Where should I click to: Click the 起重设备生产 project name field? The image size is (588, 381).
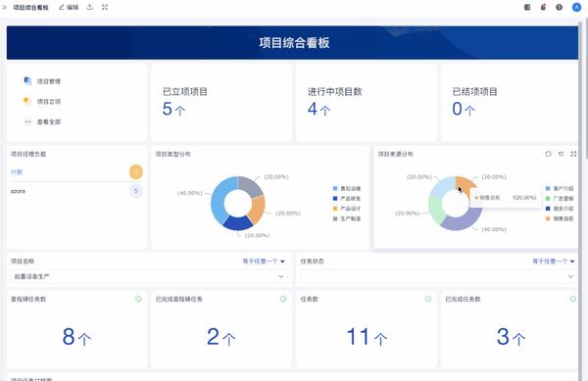coord(149,276)
